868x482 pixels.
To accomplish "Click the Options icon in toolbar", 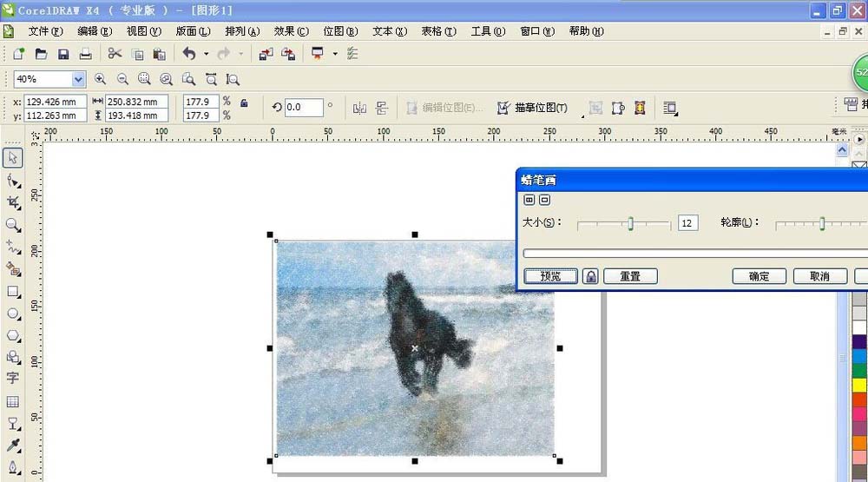I will (x=352, y=54).
